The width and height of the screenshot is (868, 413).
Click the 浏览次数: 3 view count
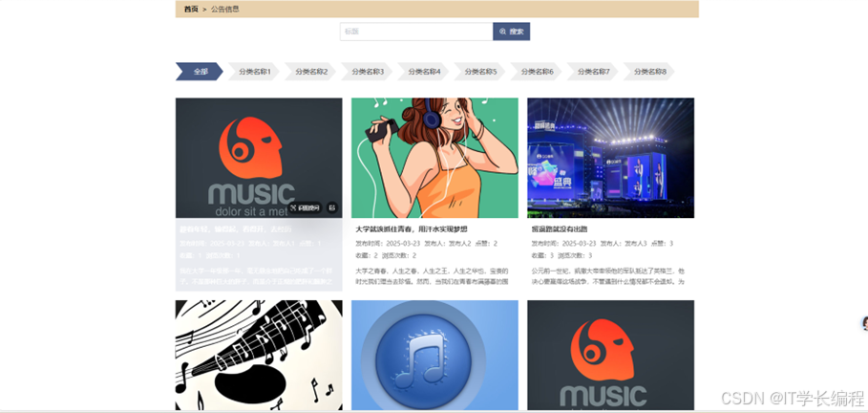click(x=575, y=255)
